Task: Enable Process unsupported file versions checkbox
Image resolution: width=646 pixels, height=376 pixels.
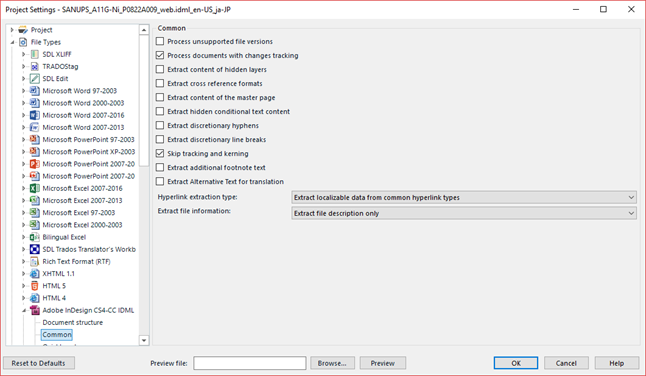Action: pyautogui.click(x=160, y=41)
